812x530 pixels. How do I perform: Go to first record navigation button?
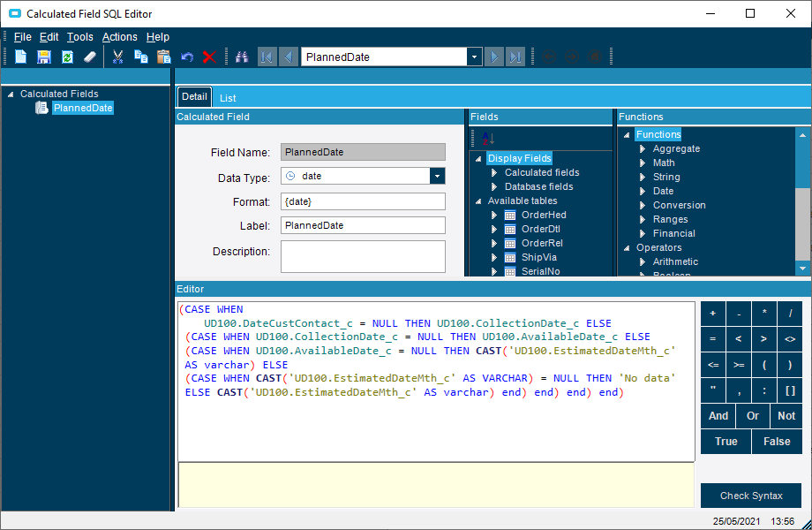click(267, 57)
